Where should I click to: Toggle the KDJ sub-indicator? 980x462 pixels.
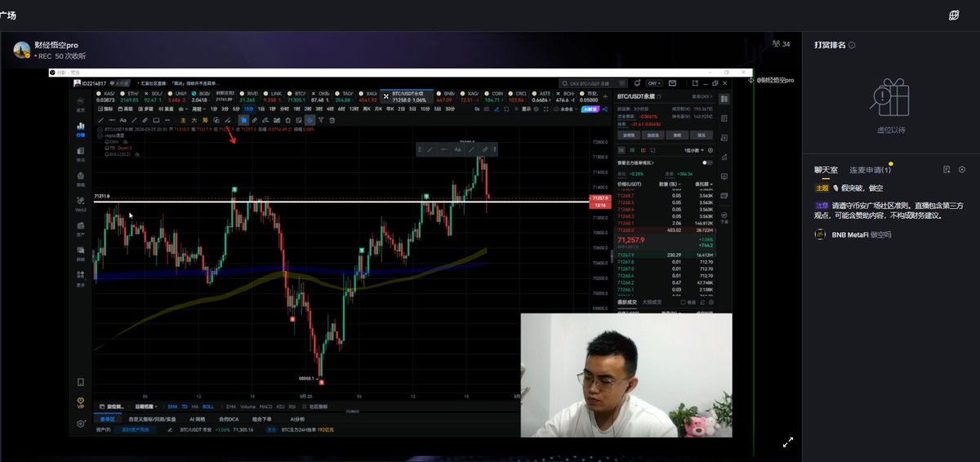(280, 406)
